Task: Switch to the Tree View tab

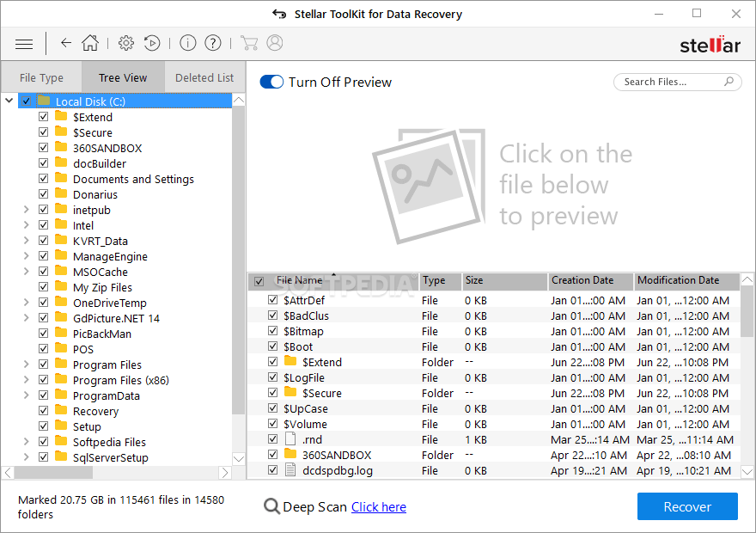Action: [123, 77]
